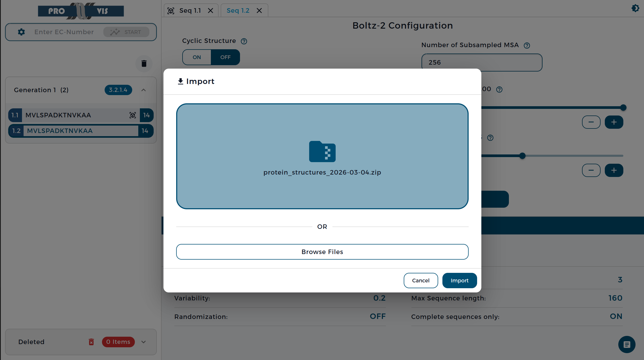Open the log button in the bottom-right corner
The height and width of the screenshot is (360, 644).
coord(627,344)
